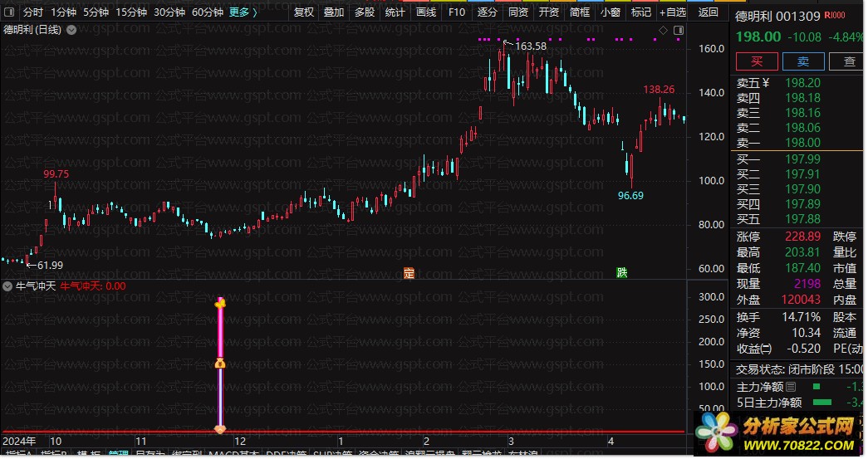Click the 卖五 price 198.20
The width and height of the screenshot is (868, 459).
[802, 83]
